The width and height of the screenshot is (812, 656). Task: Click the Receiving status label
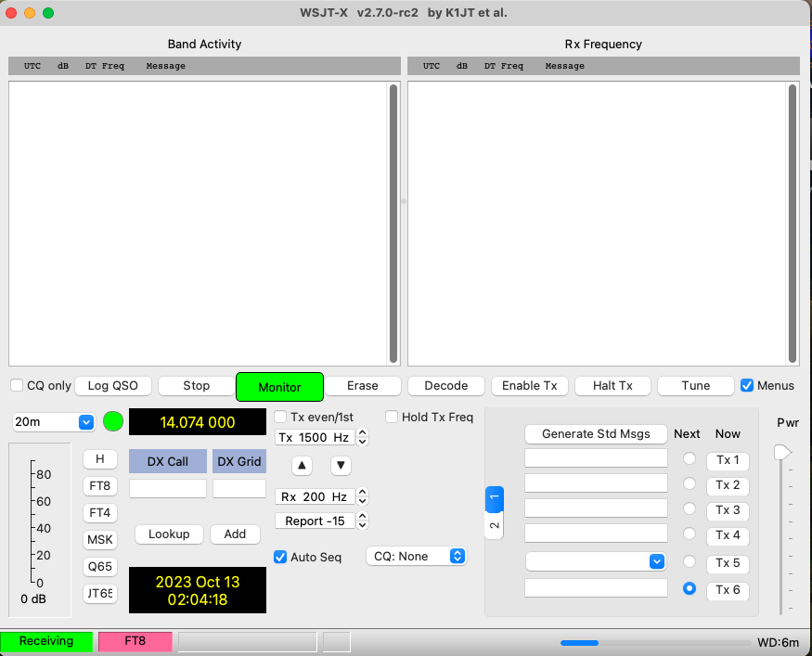click(46, 641)
